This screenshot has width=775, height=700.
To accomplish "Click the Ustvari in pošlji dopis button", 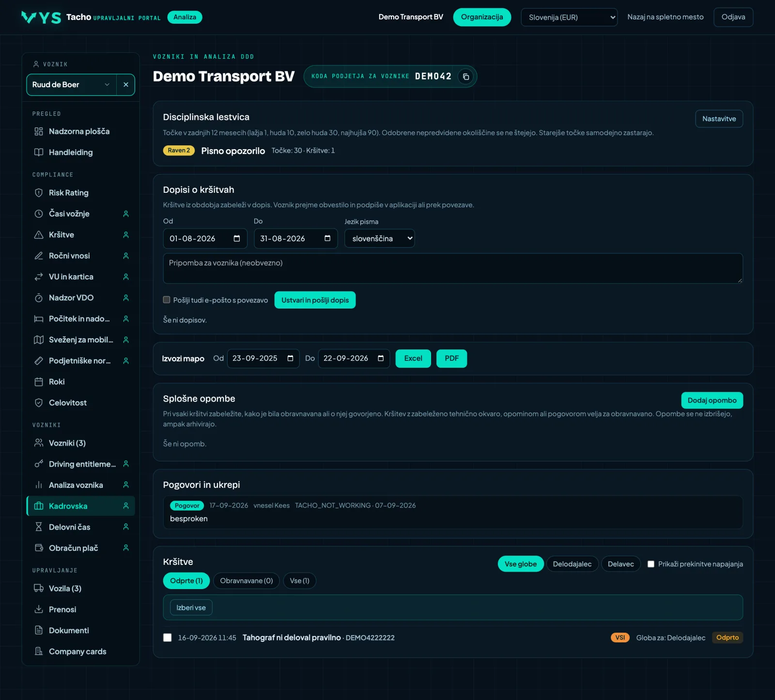I will click(x=315, y=300).
